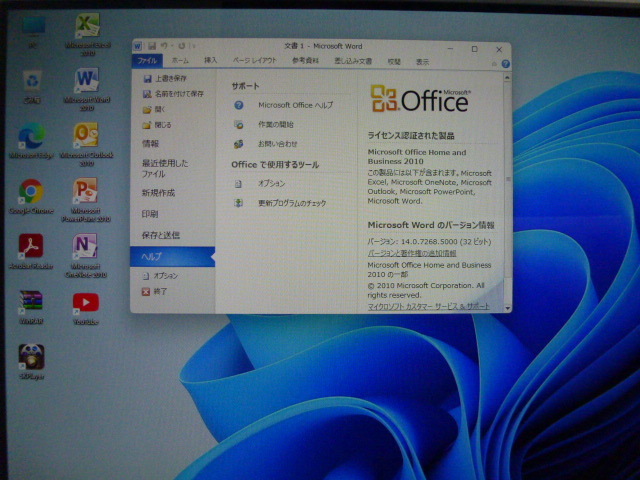Click 終了 to exit Word
Viewport: 640px width, 480px height.
[x=154, y=292]
